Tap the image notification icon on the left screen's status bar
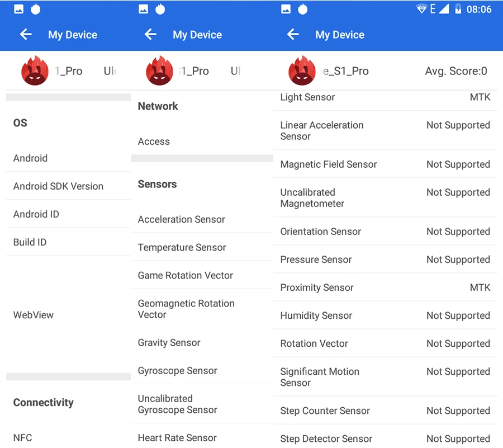The height and width of the screenshot is (448, 503). (18, 9)
